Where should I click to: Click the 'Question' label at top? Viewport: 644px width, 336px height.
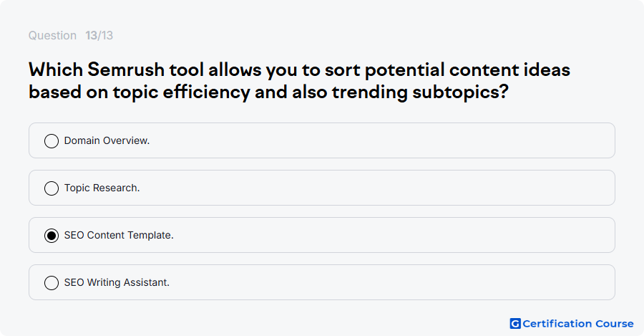tap(52, 35)
